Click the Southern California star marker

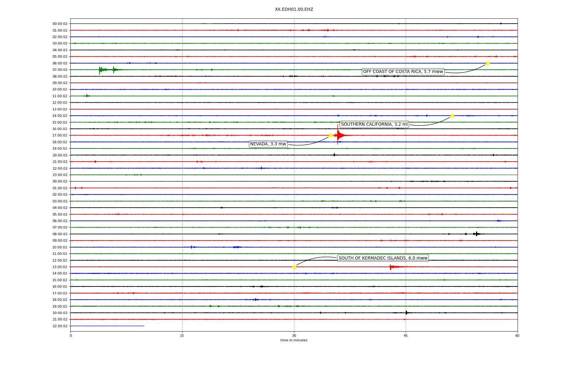[x=452, y=116]
